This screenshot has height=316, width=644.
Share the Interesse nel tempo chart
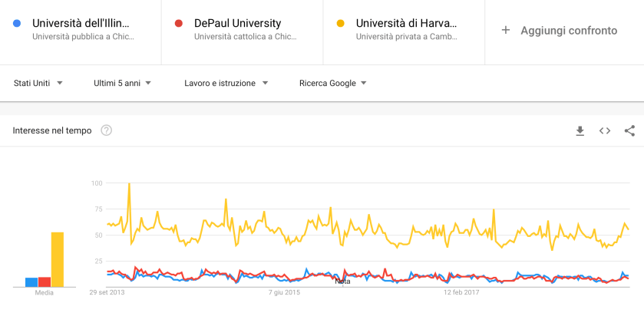pos(629,131)
